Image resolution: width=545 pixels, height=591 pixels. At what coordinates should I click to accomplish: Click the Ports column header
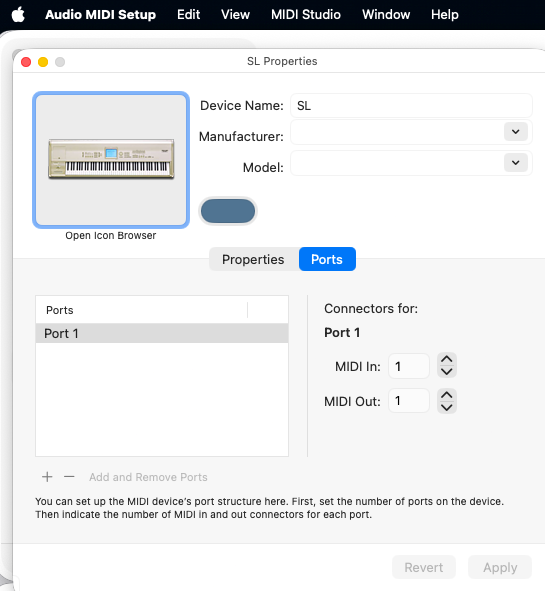[x=142, y=310]
